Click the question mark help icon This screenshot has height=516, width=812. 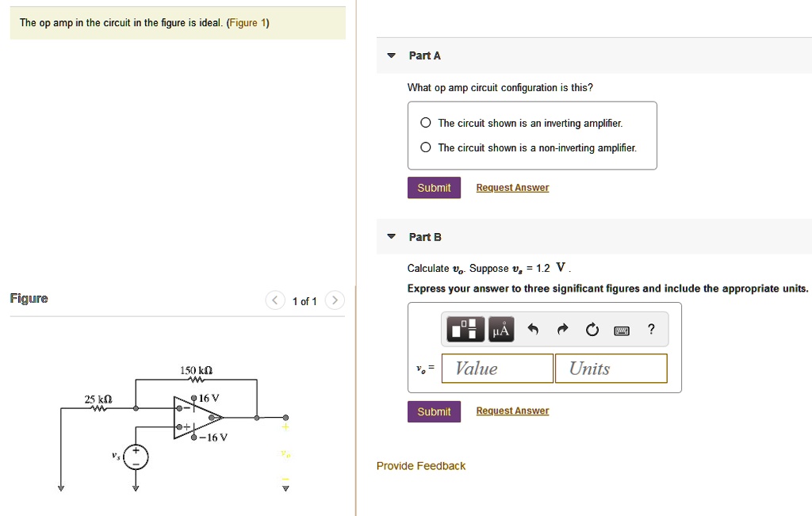pyautogui.click(x=651, y=329)
